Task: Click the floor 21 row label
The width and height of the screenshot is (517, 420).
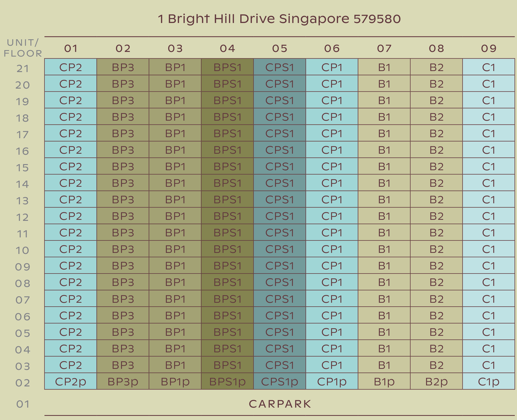Action: point(22,69)
